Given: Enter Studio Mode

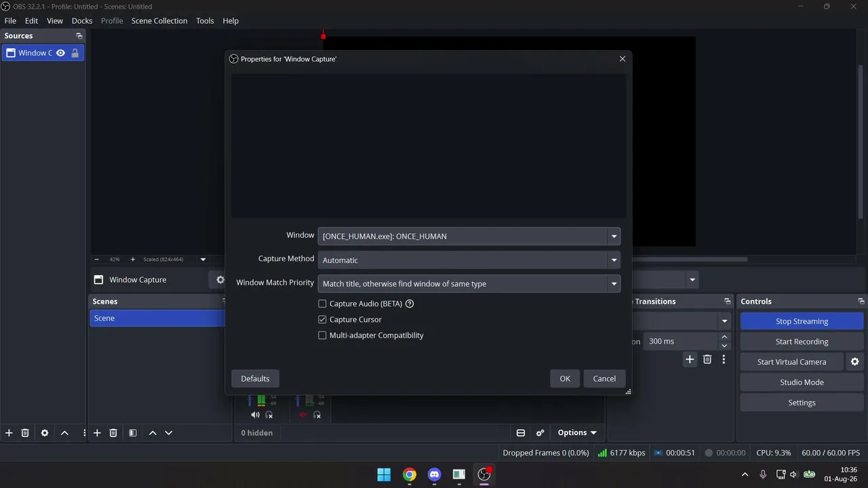Looking at the screenshot, I should click(802, 382).
